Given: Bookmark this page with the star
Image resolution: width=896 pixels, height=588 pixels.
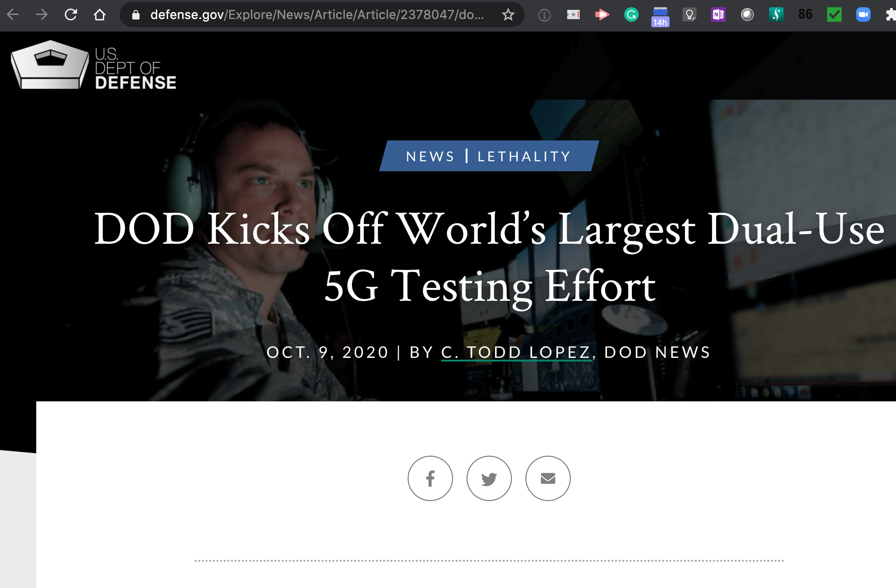Looking at the screenshot, I should pyautogui.click(x=508, y=15).
